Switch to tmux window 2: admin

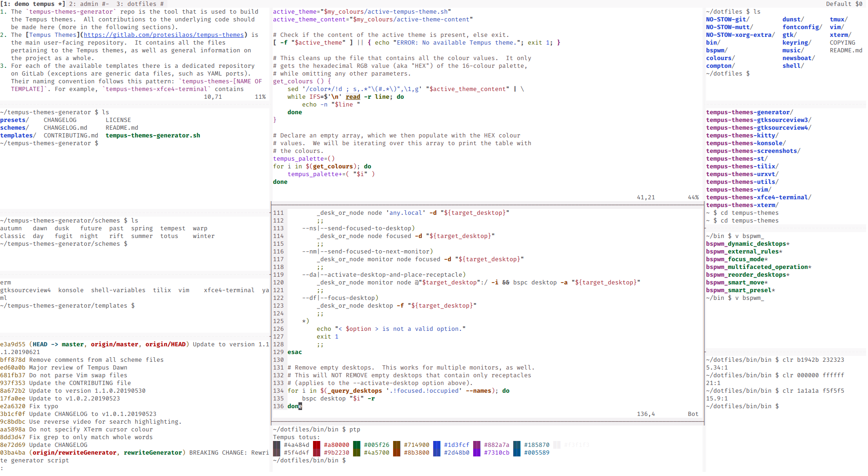89,4
